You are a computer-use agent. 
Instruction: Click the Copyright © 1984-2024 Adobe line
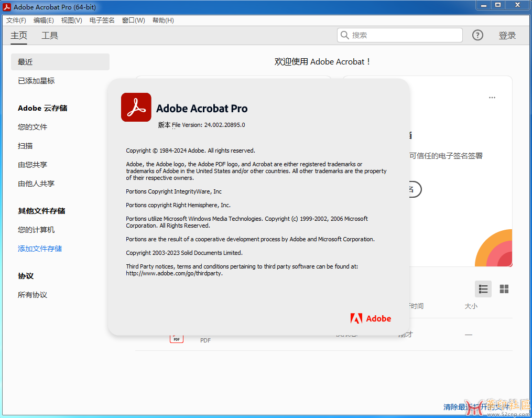(190, 151)
